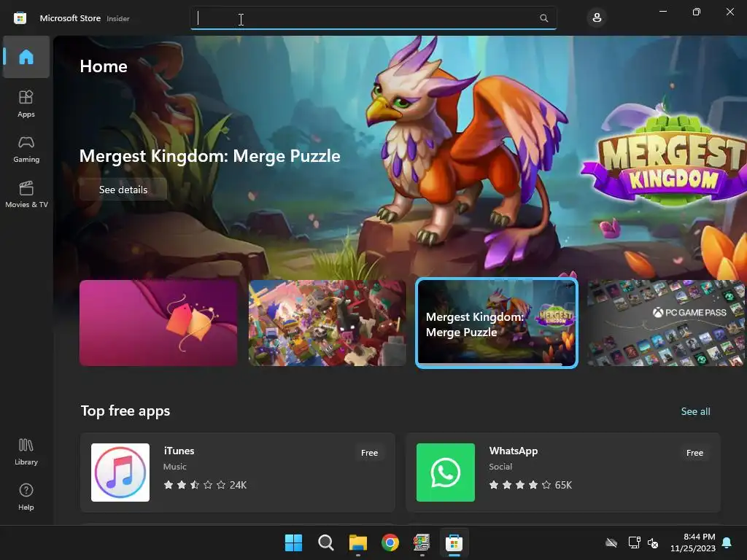747x560 pixels.
Task: Open File Explorer from the taskbar
Action: pos(357,542)
